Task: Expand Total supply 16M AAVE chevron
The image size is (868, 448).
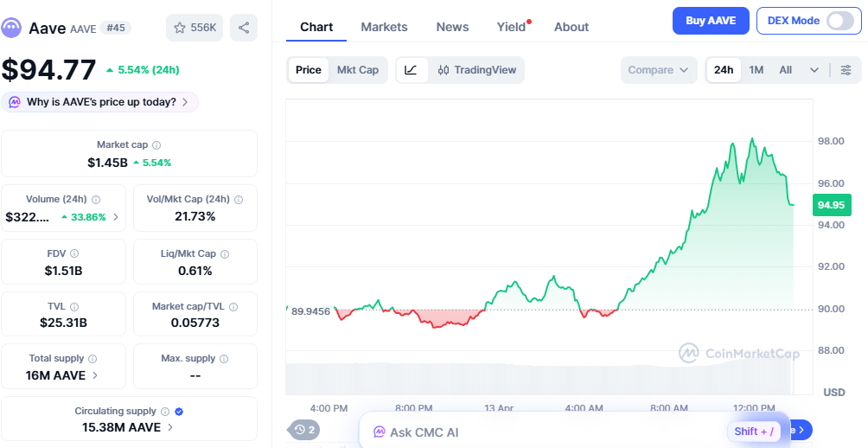Action: point(95,375)
